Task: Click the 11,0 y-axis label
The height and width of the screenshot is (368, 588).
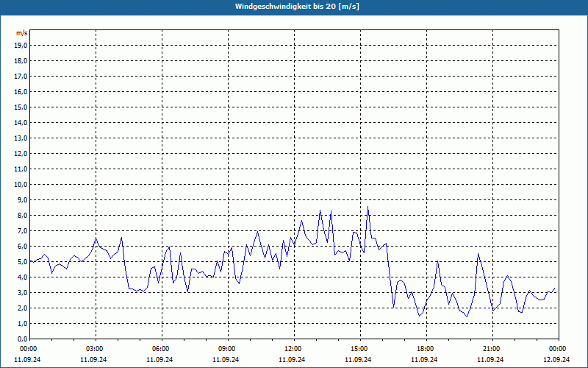Action: pyautogui.click(x=21, y=169)
